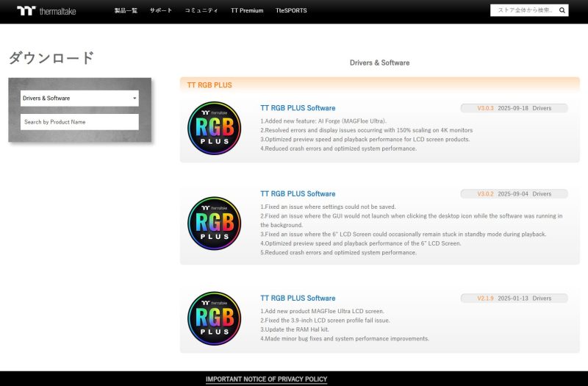Viewport: 588px width, 386px height.
Task: Click the RGB Plus icon for V3.0.2
Action: click(214, 223)
